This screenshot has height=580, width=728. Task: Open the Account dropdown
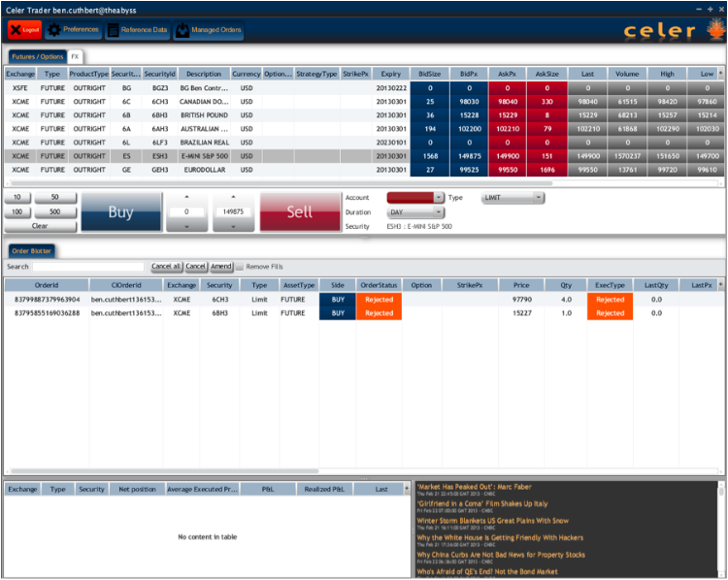(415, 198)
